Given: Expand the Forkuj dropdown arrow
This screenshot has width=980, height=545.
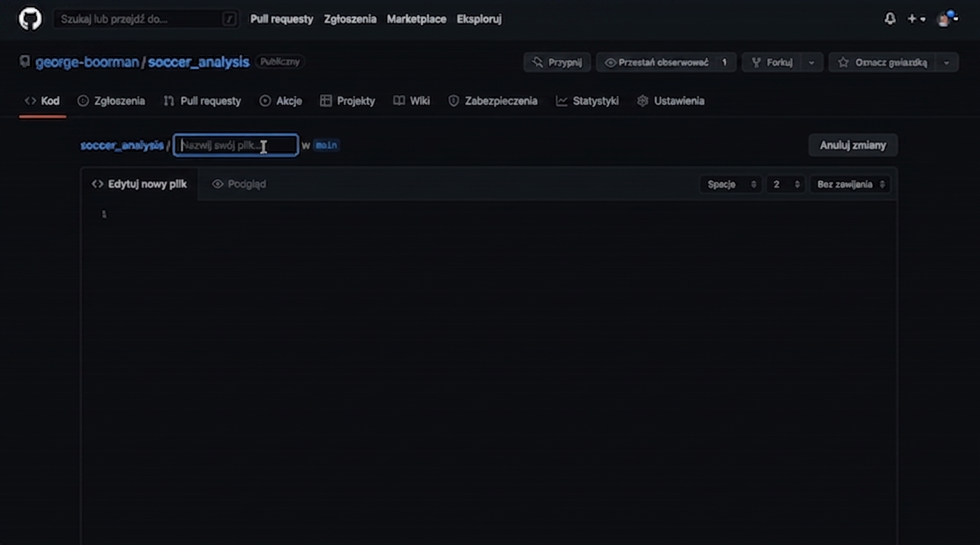Looking at the screenshot, I should coord(812,62).
